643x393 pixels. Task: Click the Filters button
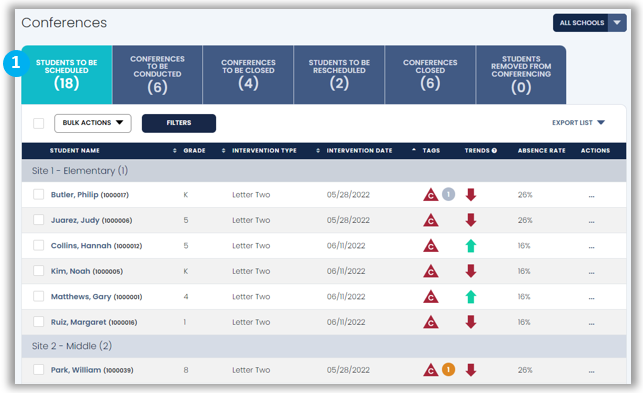179,123
